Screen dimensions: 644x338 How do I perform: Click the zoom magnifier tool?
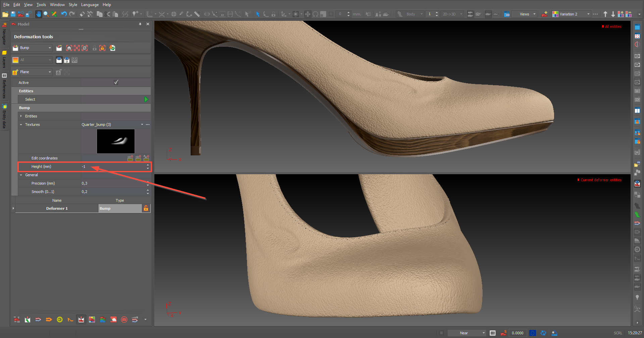click(46, 14)
